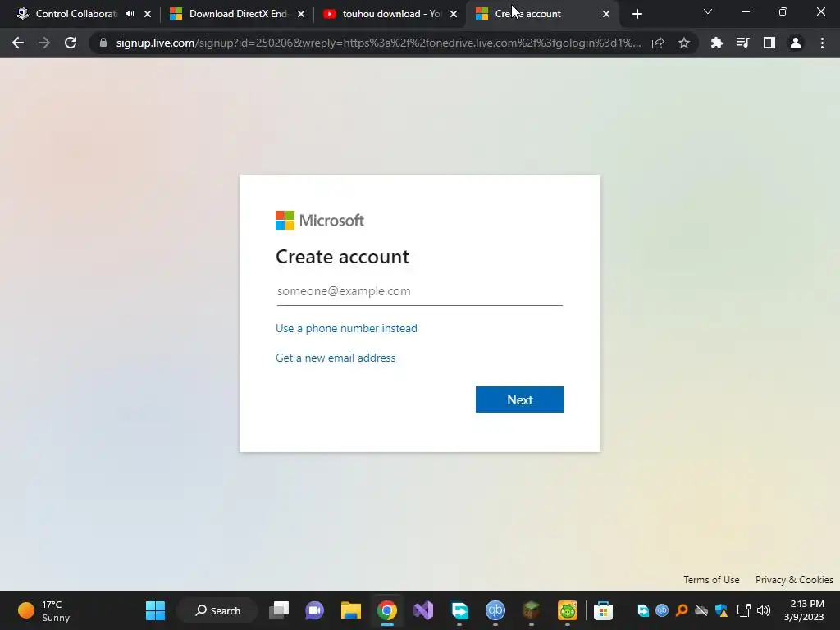This screenshot has width=840, height=630.
Task: Close the Control Collaborat tab
Action: [x=148, y=14]
